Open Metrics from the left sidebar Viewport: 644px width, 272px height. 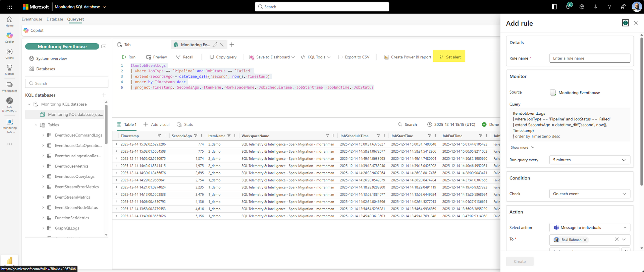click(x=9, y=68)
